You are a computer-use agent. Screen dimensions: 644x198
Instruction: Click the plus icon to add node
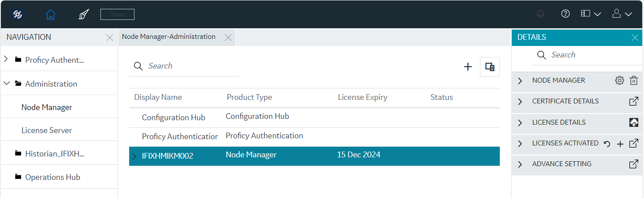468,67
